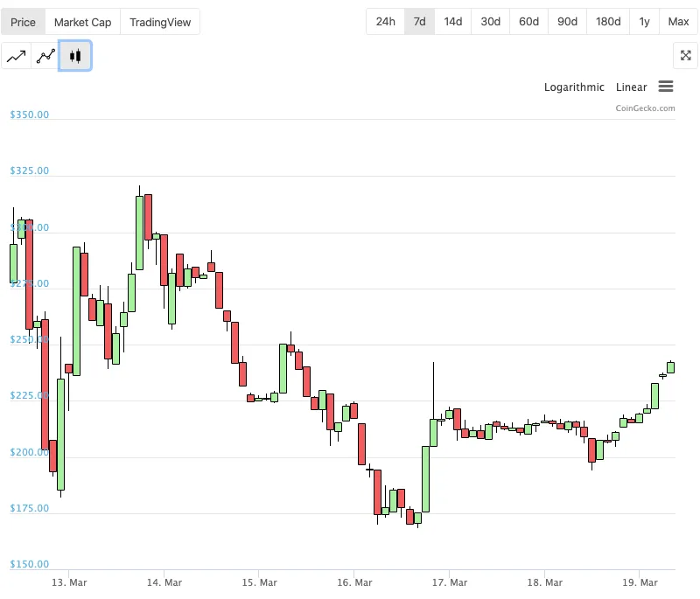700x599 pixels.
Task: Select the line-with-markers chart icon
Action: (45, 56)
